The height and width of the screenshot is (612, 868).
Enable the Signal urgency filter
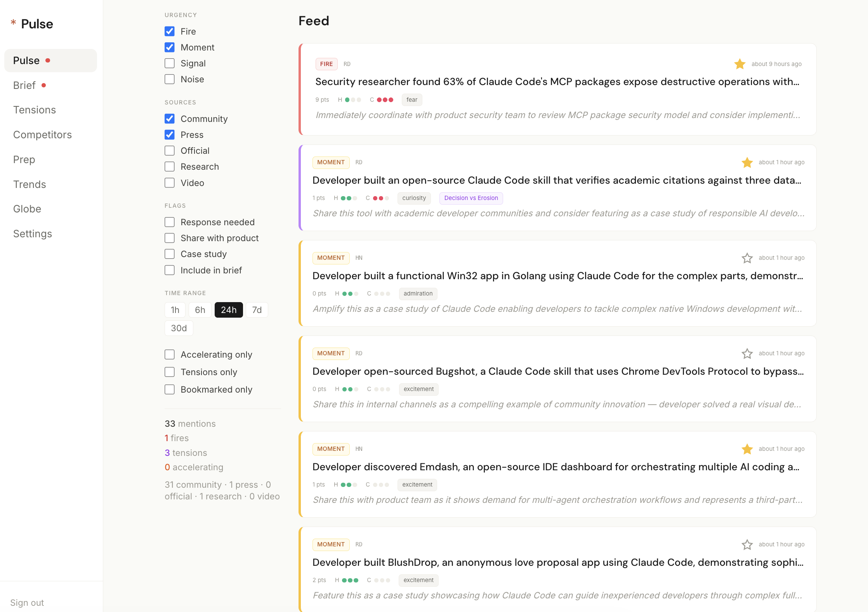(170, 63)
